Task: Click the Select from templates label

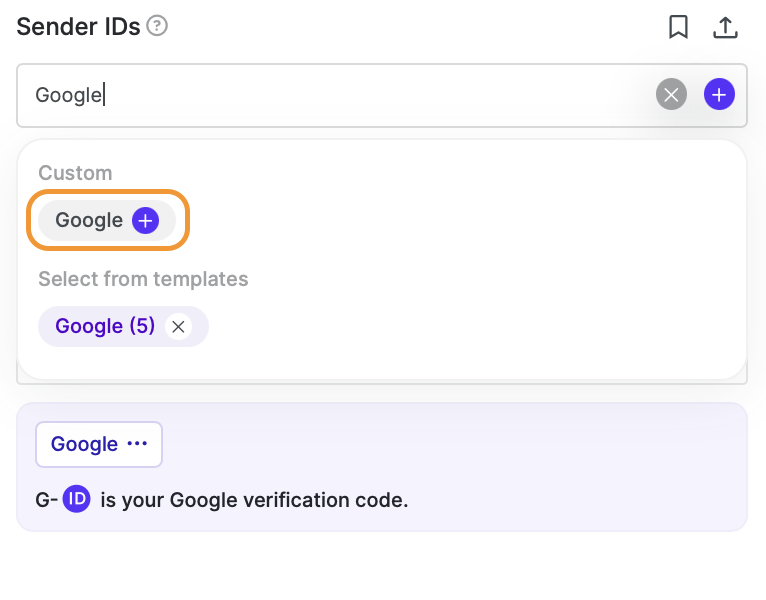Action: click(x=143, y=279)
